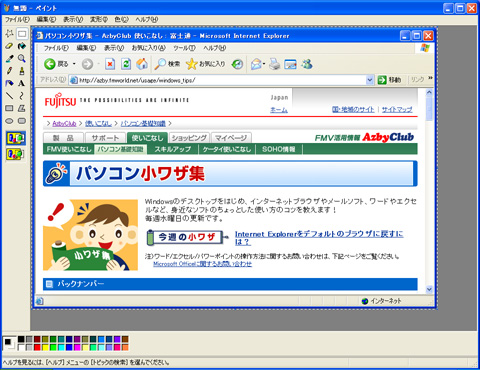Click the お気に入り star icon in Internet Explorer
This screenshot has width=480, height=370.
click(192, 64)
